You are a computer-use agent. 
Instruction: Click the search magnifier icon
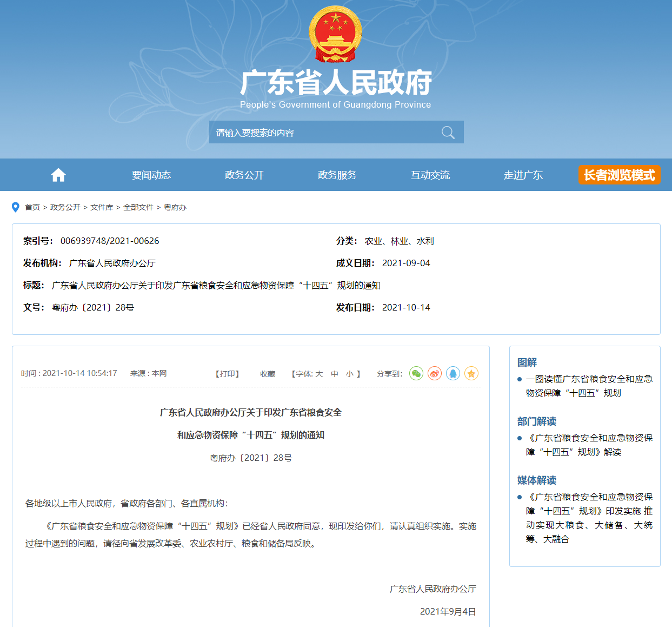pyautogui.click(x=448, y=133)
